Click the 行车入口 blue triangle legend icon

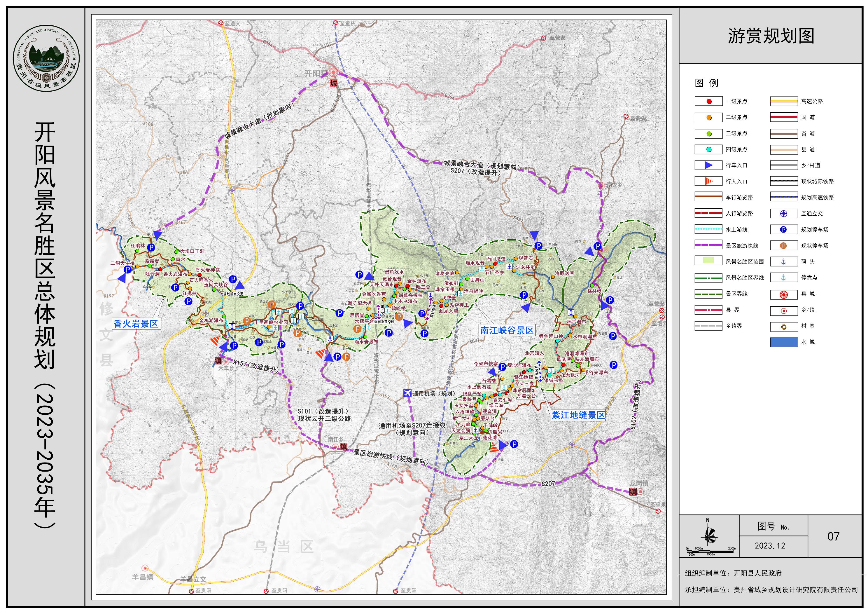[708, 165]
